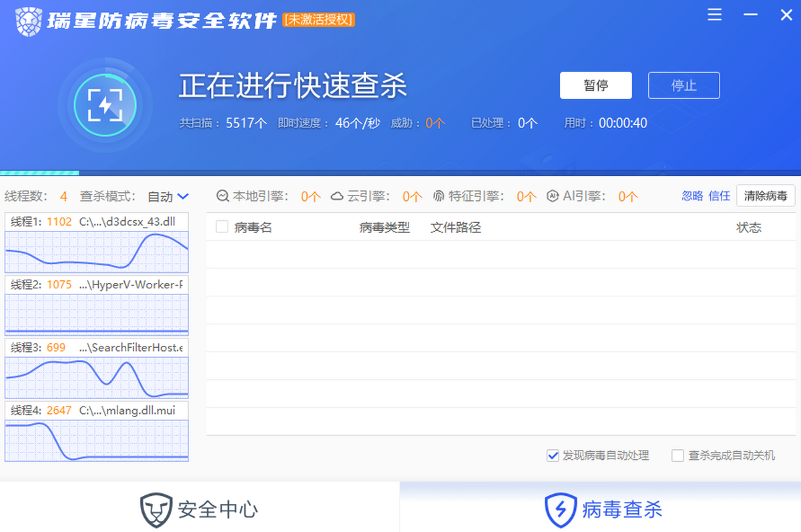The height and width of the screenshot is (532, 801).
Task: Uncheck 发现病毒自动处理 option
Action: click(552, 455)
